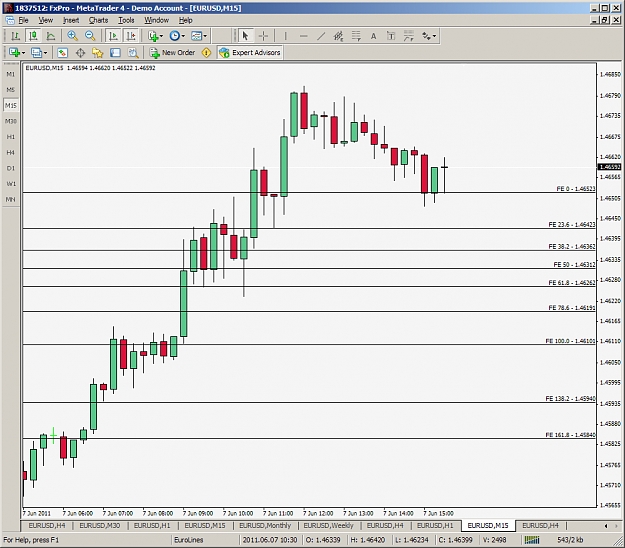Toggle chart shift from right border
This screenshot has height=548, width=625.
click(x=131, y=36)
